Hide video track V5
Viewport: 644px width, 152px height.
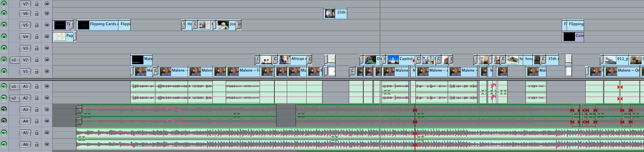(4, 25)
